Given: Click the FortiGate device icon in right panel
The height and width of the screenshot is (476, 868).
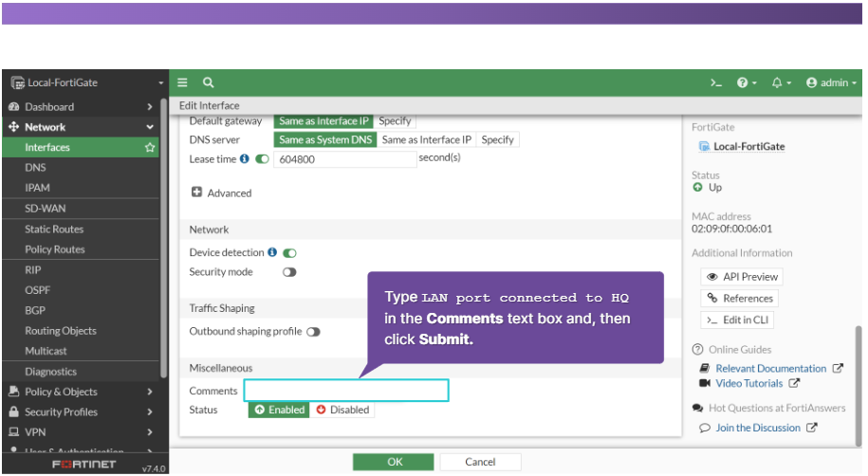Looking at the screenshot, I should pyautogui.click(x=704, y=146).
